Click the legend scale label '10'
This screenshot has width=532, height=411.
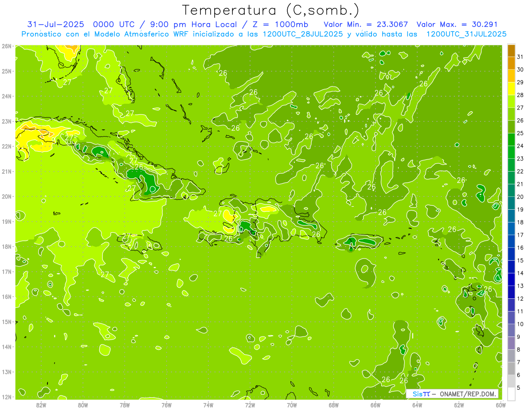pos(520,324)
